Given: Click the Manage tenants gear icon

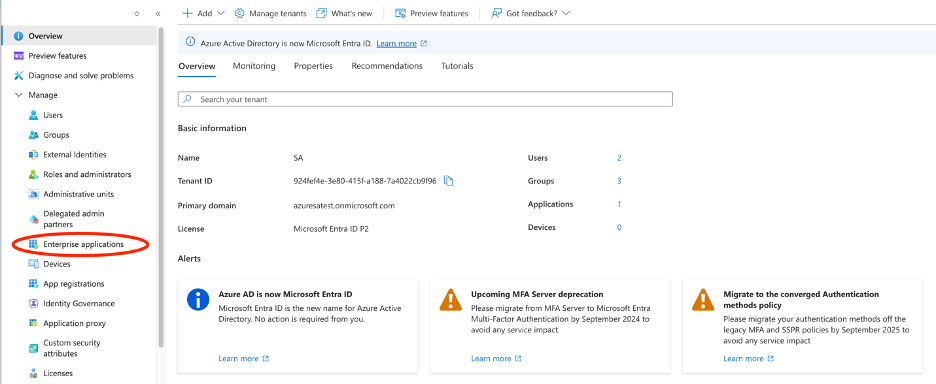Looking at the screenshot, I should [x=239, y=13].
